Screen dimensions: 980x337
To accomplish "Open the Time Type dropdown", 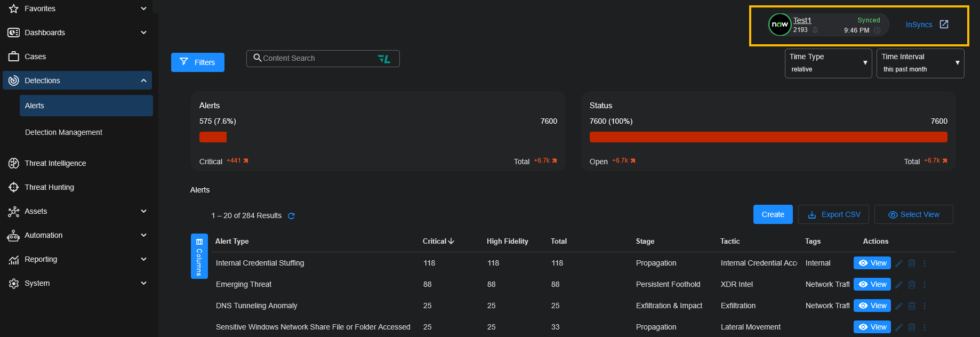I will (x=828, y=63).
